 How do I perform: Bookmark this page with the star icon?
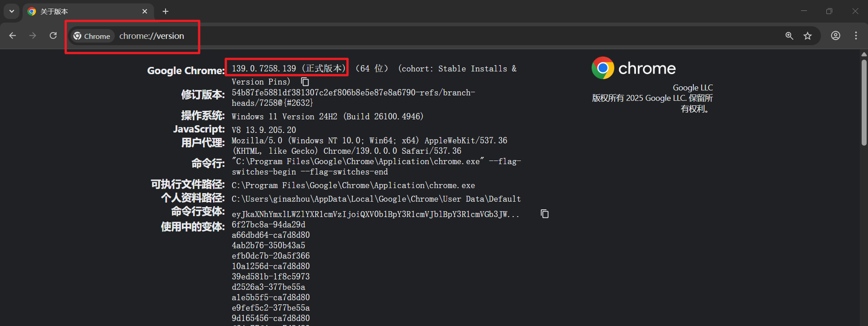click(808, 36)
